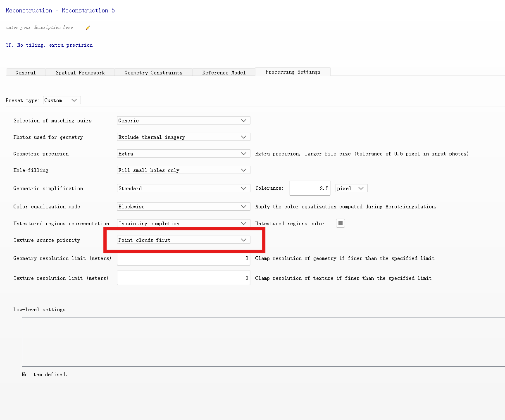Select the Geometry Constraints tab
Image resolution: width=505 pixels, height=420 pixels.
(153, 72)
